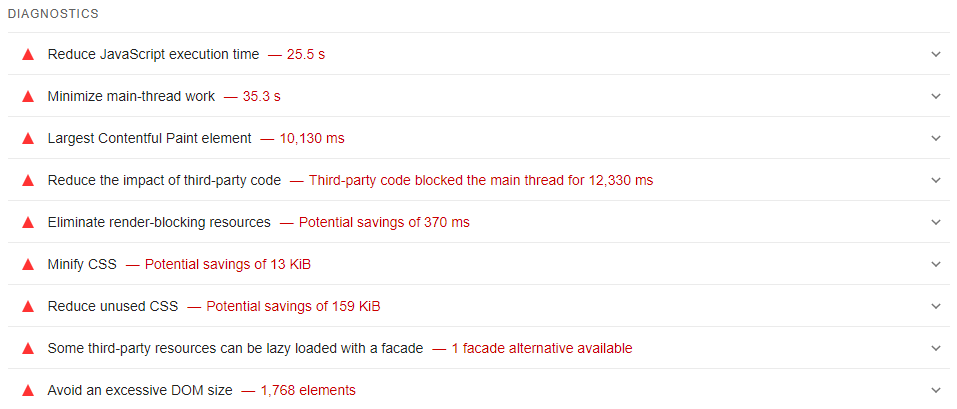
Task: Expand Minify CSS row chevron
Action: click(936, 264)
